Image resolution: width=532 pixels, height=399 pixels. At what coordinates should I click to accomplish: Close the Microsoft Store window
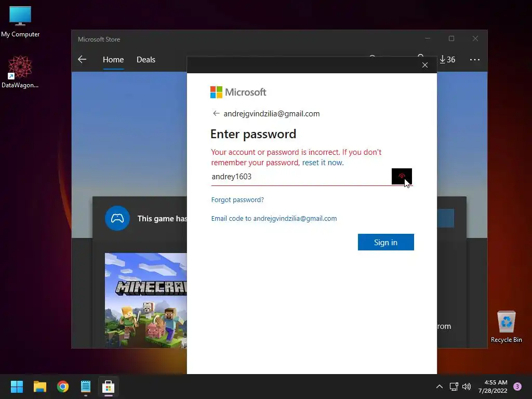pos(475,38)
